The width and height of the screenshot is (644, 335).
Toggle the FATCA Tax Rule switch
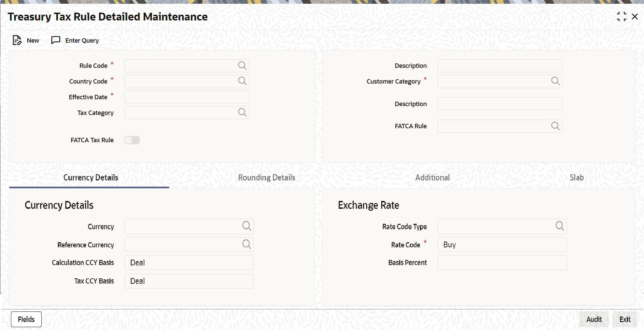(x=132, y=140)
